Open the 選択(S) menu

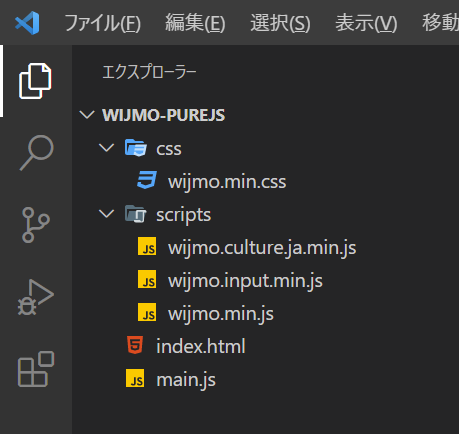coord(280,23)
